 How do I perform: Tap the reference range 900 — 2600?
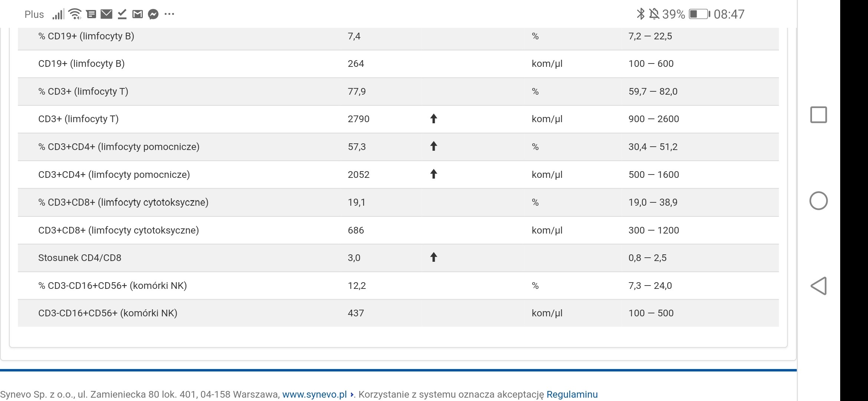(654, 119)
